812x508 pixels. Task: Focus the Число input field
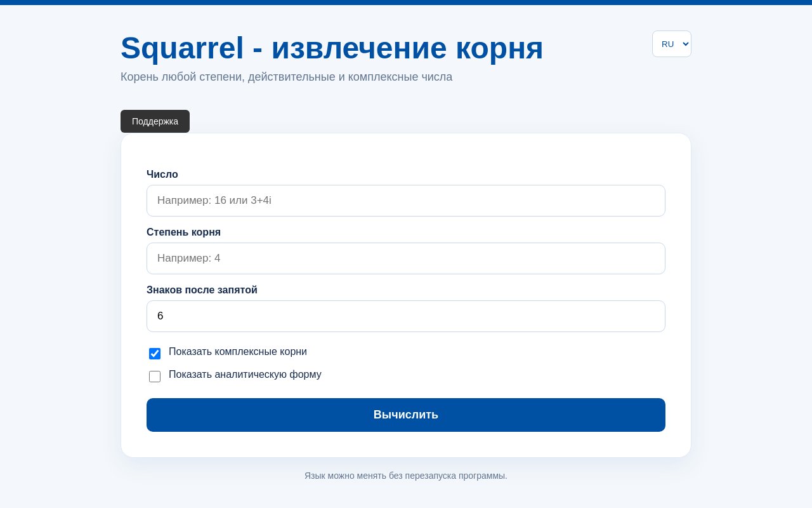click(406, 201)
